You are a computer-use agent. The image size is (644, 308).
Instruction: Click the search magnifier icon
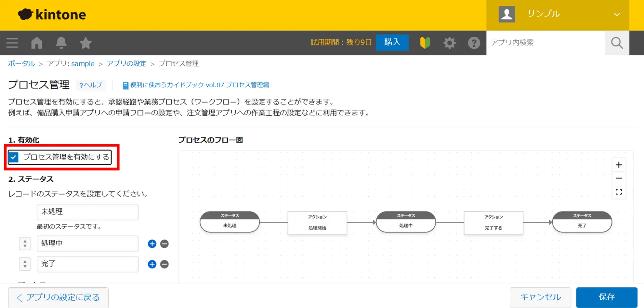coord(617,43)
